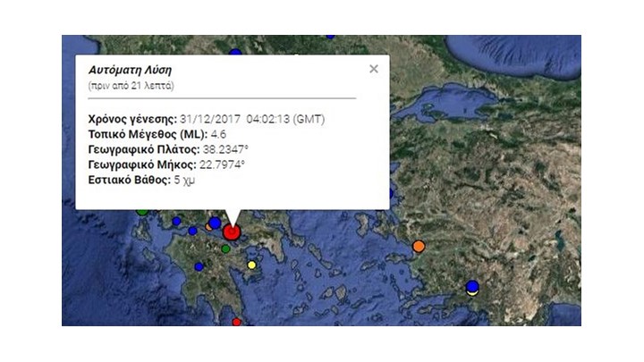Select the green marker under popup's bottom-left corner
This screenshot has width=644, height=362.
tap(142, 212)
